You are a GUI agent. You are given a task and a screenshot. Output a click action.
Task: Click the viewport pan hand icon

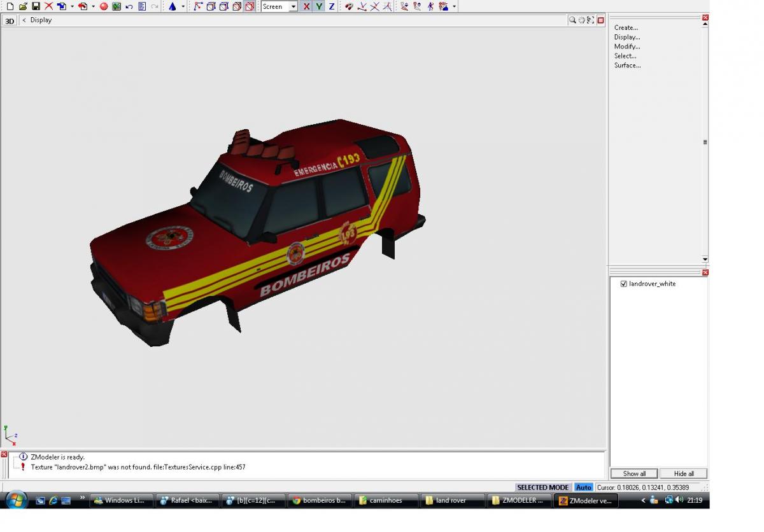click(581, 20)
